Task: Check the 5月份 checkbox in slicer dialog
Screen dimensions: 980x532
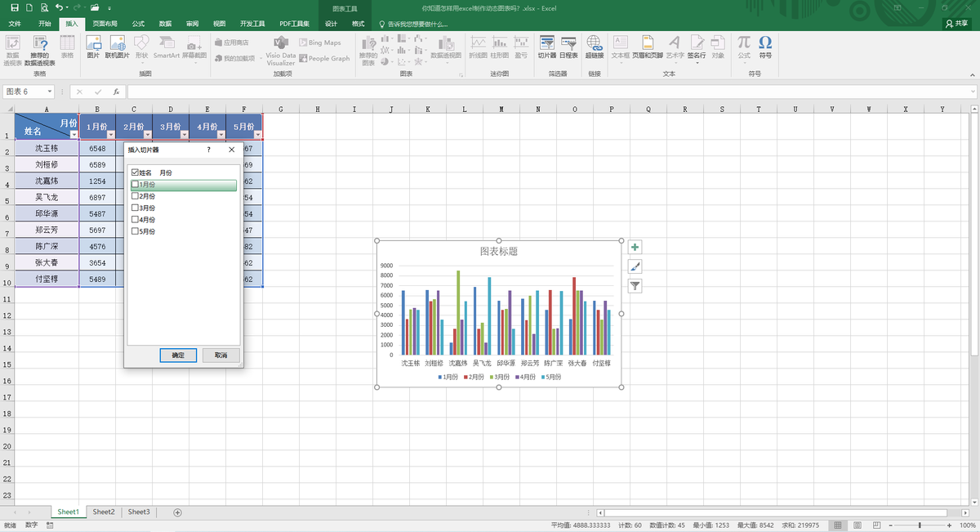Action: pyautogui.click(x=136, y=231)
